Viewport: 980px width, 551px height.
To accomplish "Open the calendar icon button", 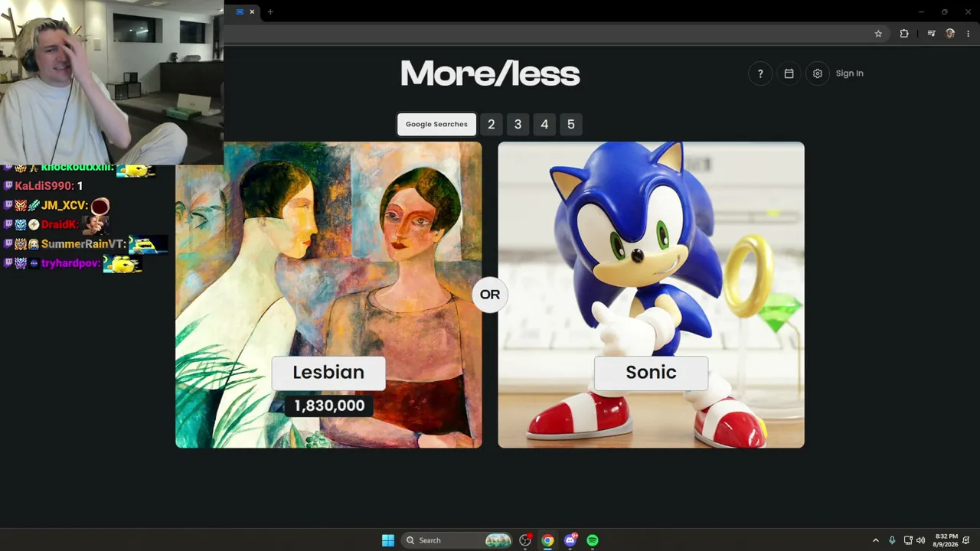I will (x=789, y=73).
